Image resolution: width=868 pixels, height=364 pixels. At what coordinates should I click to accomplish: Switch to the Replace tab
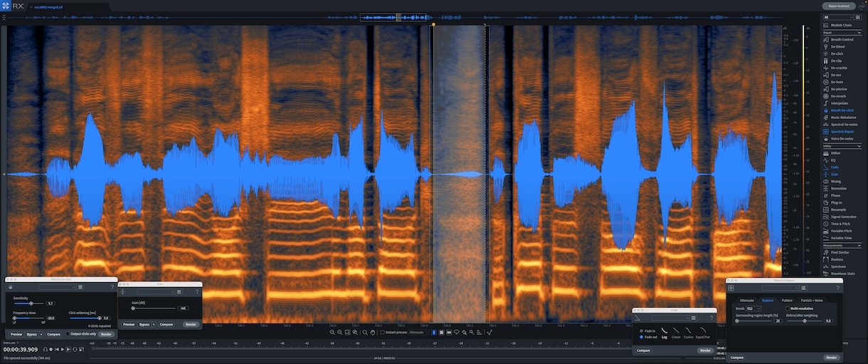pyautogui.click(x=768, y=301)
